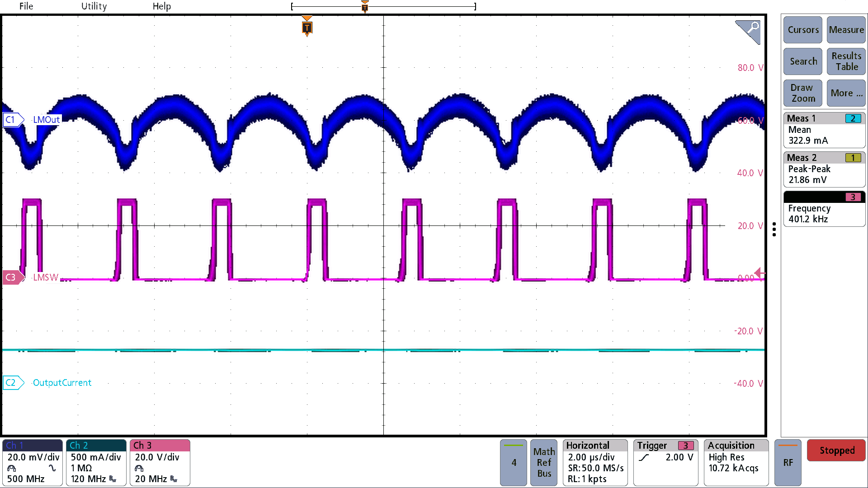Expand the Meas 1 Mean measurement badge

point(824,130)
